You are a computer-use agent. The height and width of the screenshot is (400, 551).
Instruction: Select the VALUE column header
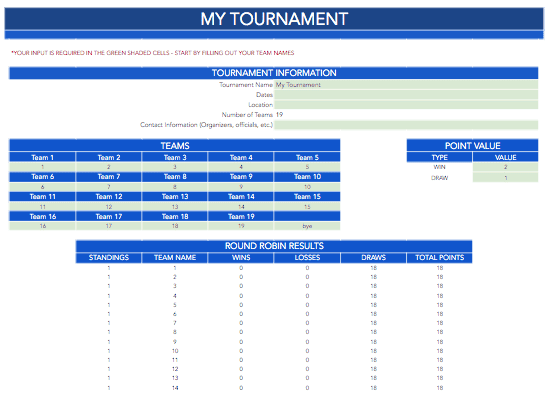pos(505,157)
